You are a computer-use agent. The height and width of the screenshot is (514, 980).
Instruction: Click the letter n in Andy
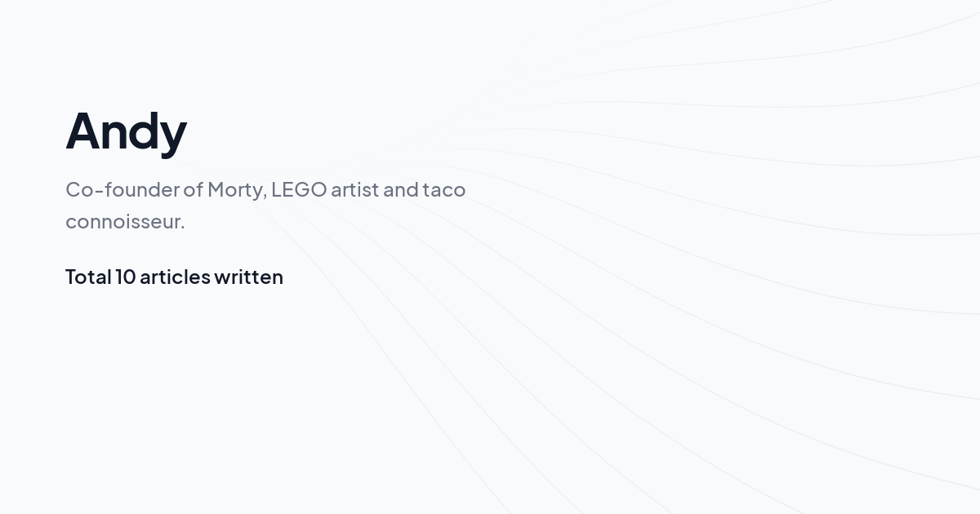click(x=112, y=135)
